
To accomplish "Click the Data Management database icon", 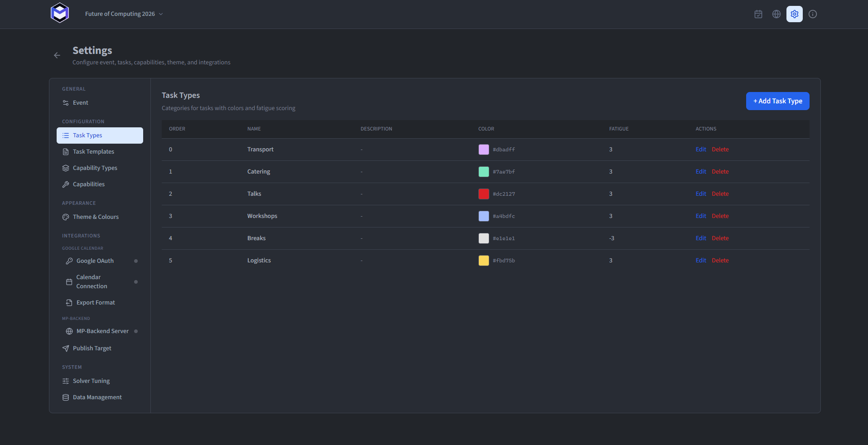I will [x=66, y=397].
